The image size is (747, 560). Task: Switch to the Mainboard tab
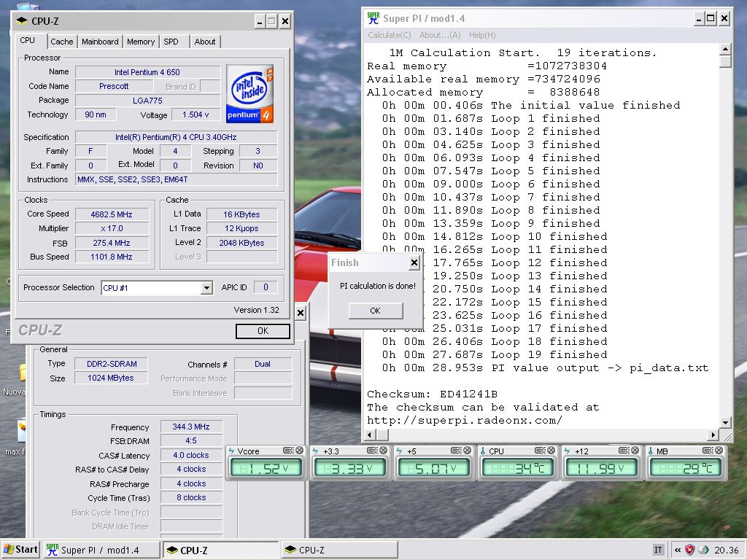coord(100,42)
